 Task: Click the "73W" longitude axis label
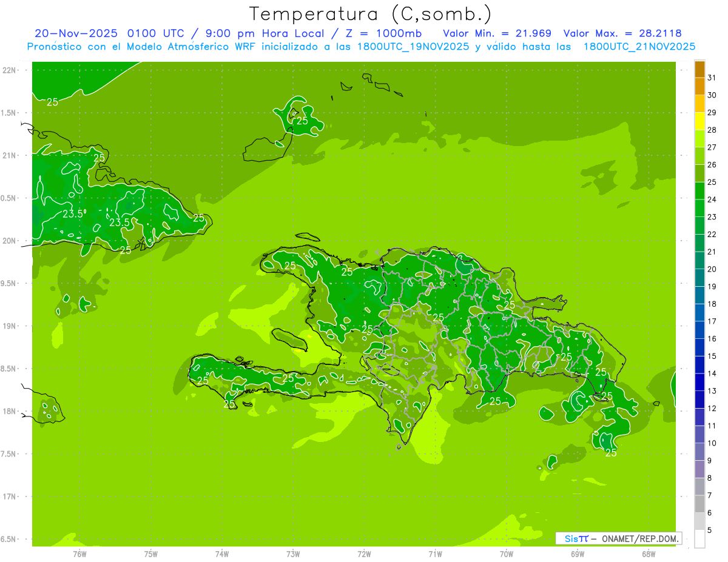point(293,554)
